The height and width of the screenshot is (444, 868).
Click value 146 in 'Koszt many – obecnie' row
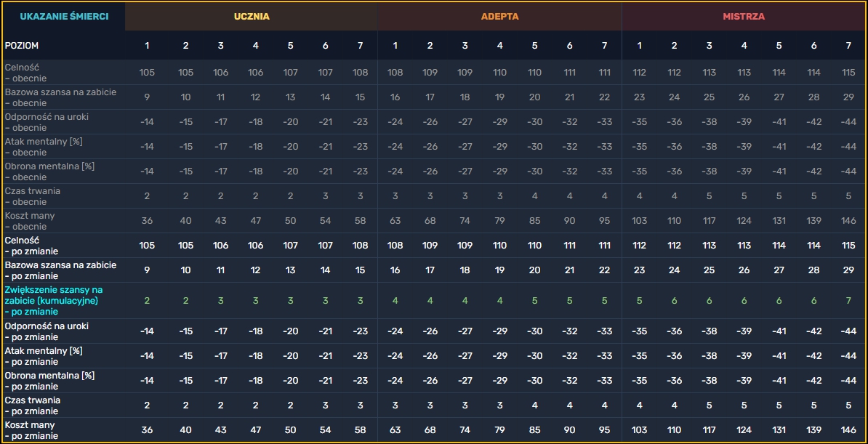coord(848,220)
